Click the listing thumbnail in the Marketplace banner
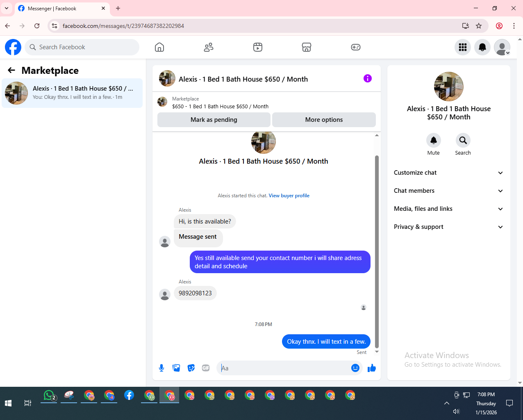Viewport: 523px width, 420px height. tap(163, 102)
